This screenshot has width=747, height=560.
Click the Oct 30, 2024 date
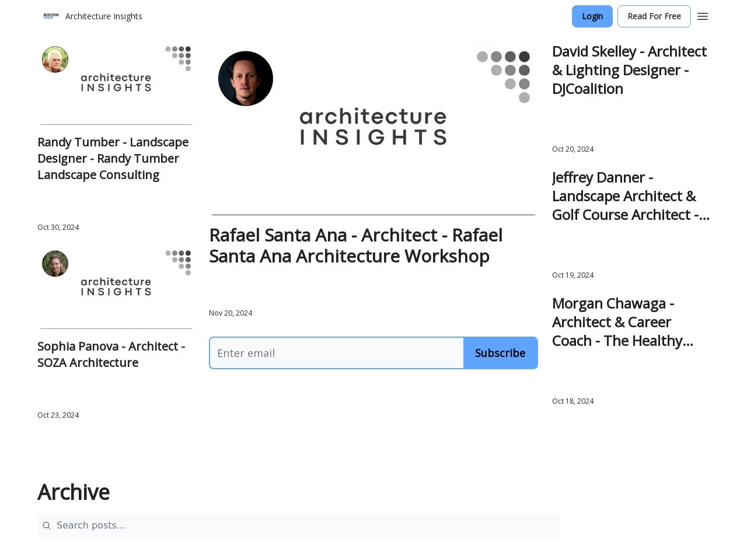tap(58, 228)
